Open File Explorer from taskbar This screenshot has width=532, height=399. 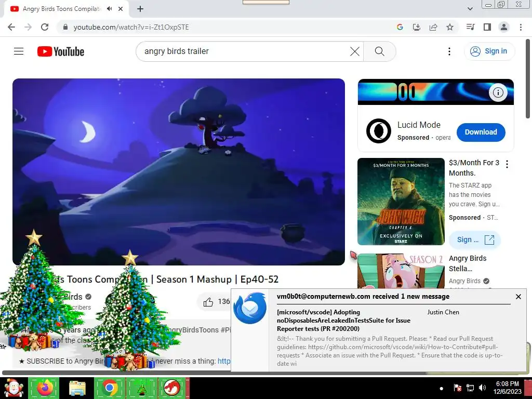77,389
